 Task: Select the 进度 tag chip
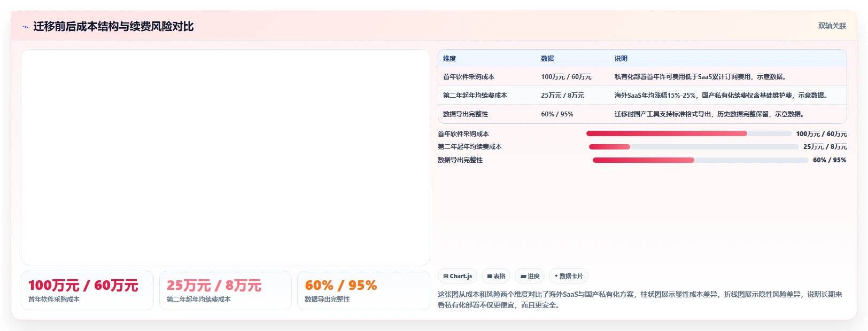tap(530, 276)
